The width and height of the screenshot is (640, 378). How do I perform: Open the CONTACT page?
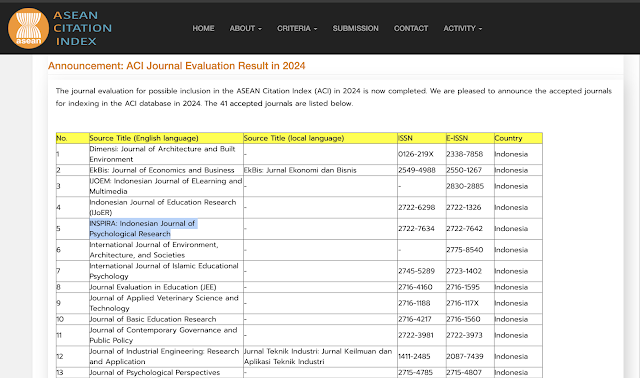point(411,28)
